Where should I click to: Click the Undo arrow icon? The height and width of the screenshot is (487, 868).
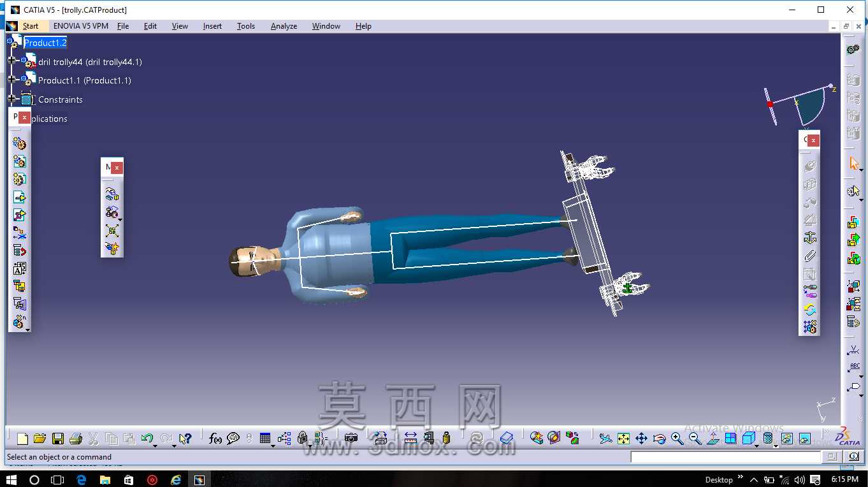(x=147, y=439)
